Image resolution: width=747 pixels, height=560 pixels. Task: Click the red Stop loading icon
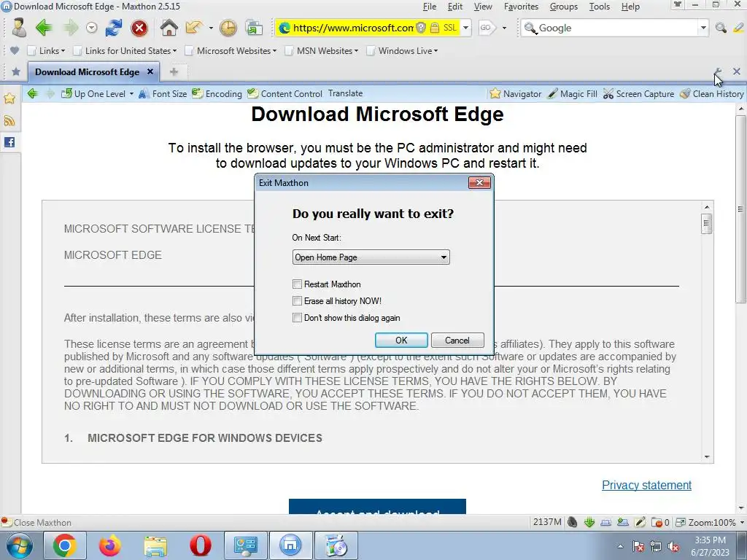tap(139, 28)
